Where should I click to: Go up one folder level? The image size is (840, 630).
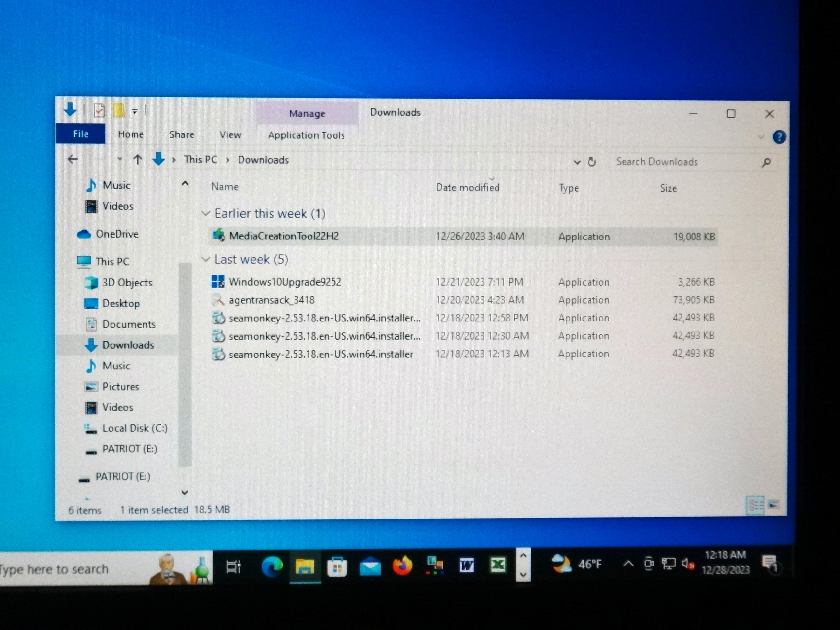click(x=137, y=159)
